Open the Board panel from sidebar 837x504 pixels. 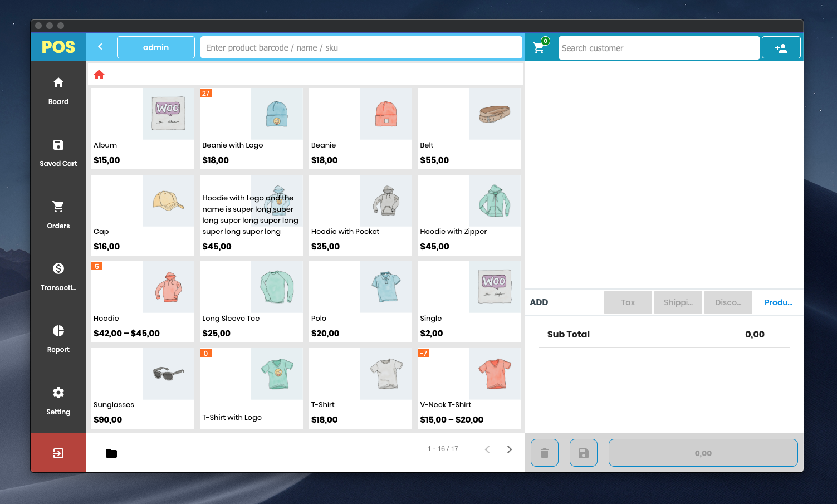(x=58, y=91)
